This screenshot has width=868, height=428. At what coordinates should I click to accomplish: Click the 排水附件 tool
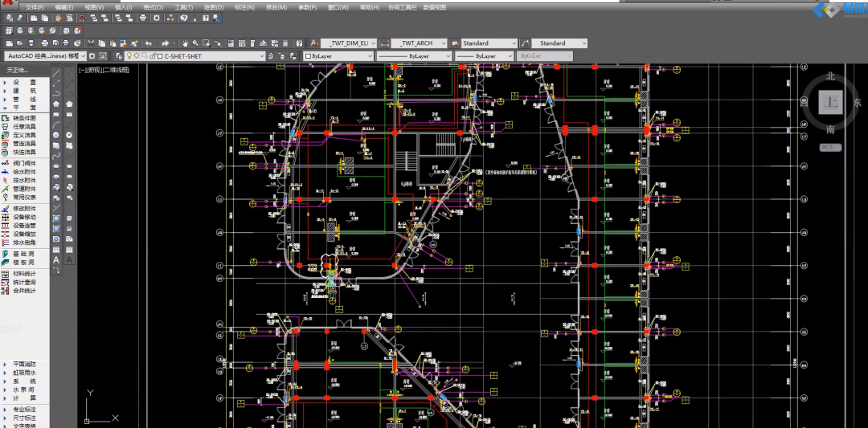24,180
